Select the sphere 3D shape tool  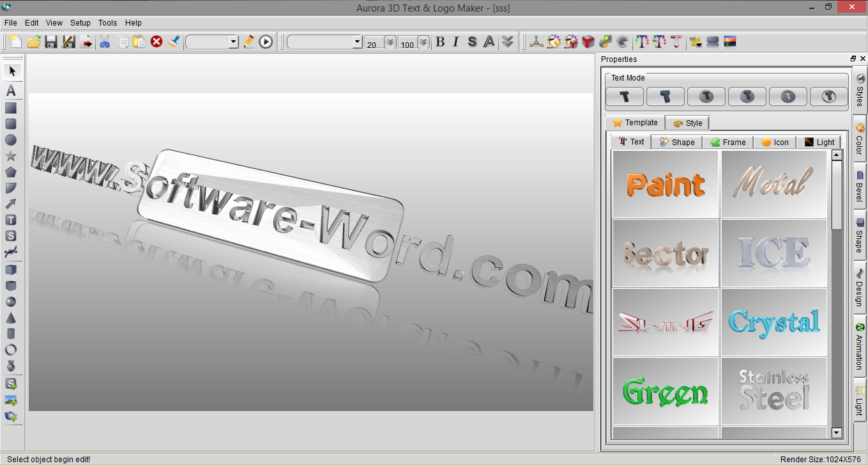(11, 302)
